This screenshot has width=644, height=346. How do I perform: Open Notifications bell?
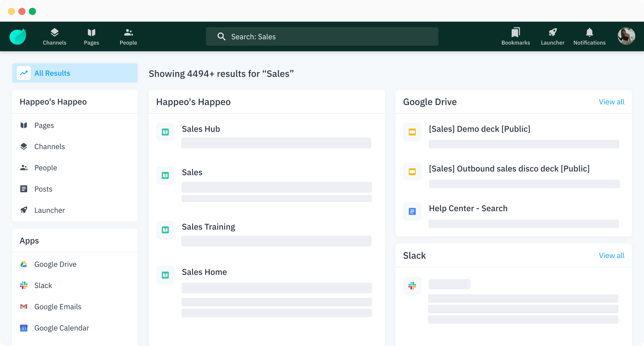pos(589,36)
